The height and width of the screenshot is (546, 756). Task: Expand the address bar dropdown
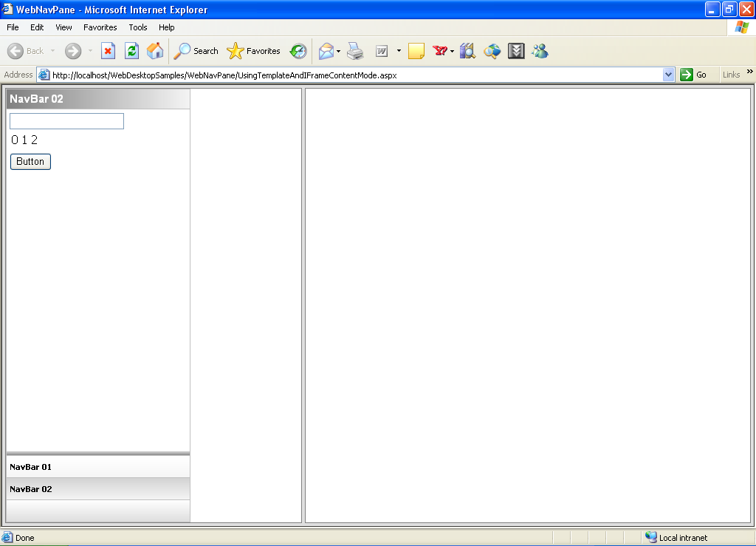coord(669,75)
